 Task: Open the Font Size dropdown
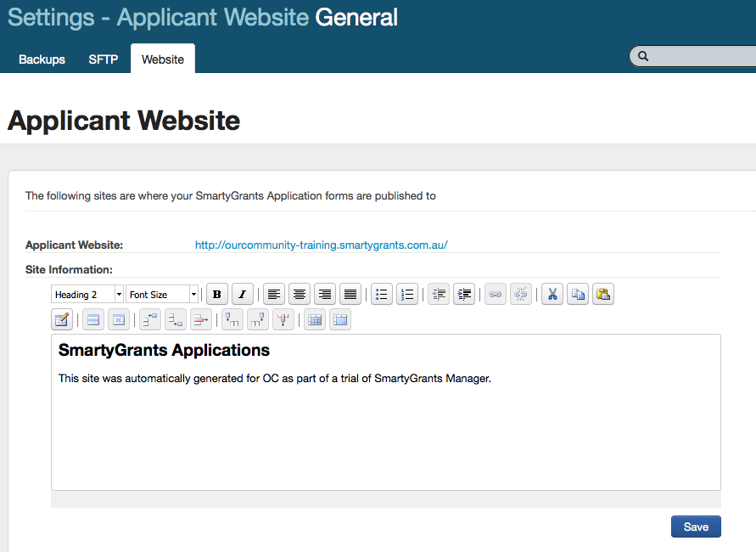pyautogui.click(x=162, y=295)
